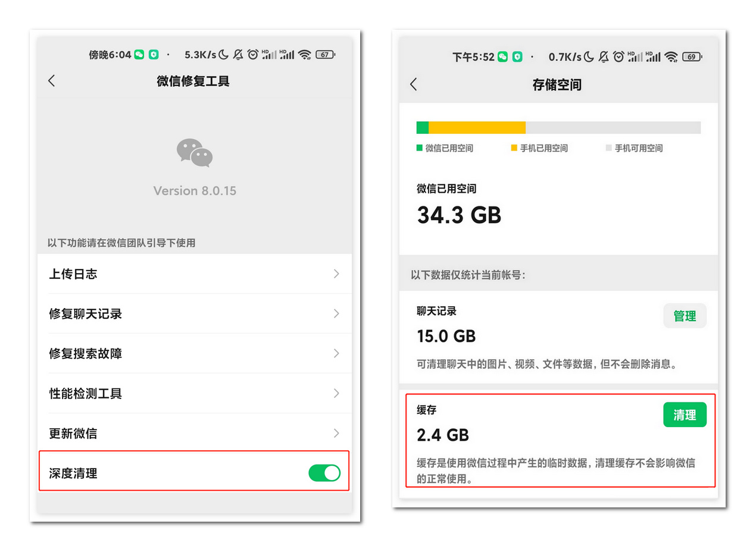This screenshot has height=552, width=756.
Task: Tap yellow legend square for 手机已用空间
Action: pos(514,148)
